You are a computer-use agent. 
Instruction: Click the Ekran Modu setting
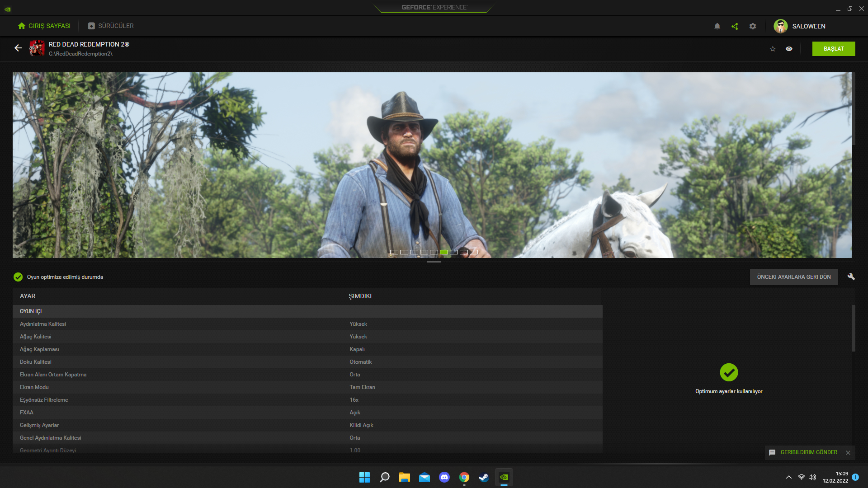coord(307,387)
